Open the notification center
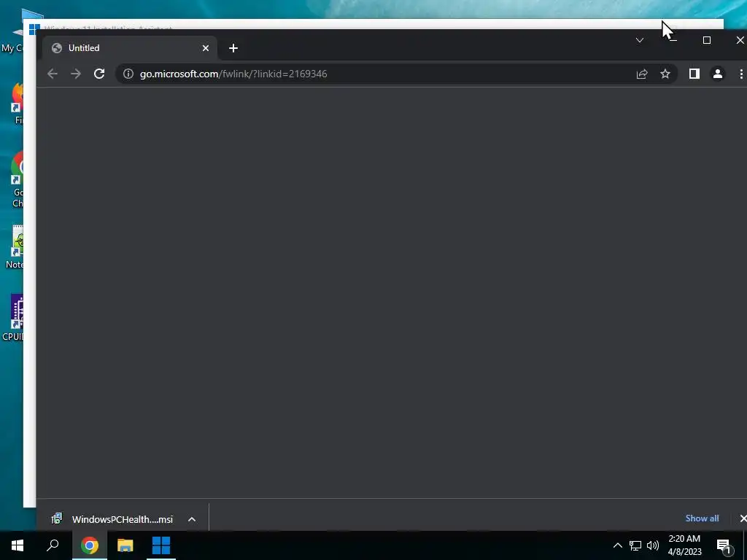The image size is (747, 560). pos(724,545)
